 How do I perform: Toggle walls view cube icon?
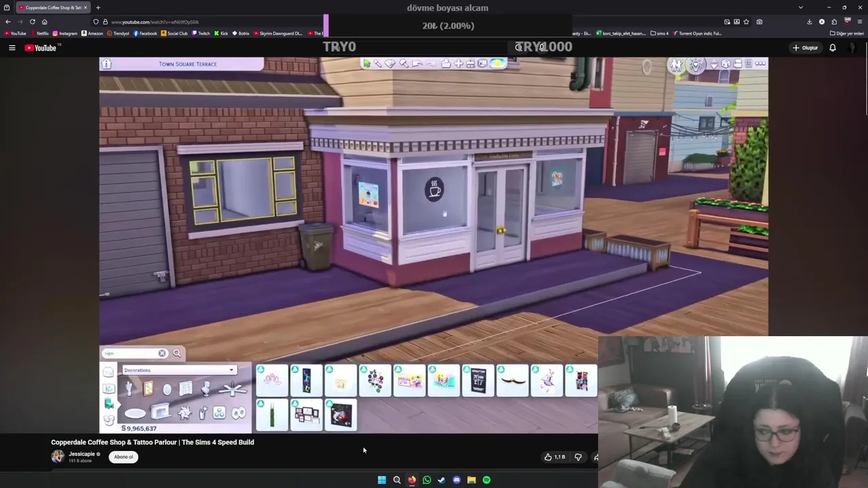[726, 64]
